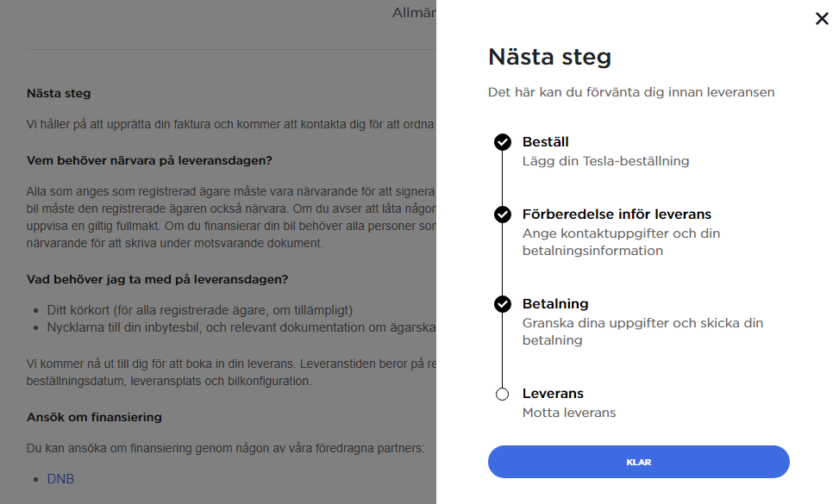Select the Leverans step title
The image size is (839, 504).
click(x=553, y=394)
